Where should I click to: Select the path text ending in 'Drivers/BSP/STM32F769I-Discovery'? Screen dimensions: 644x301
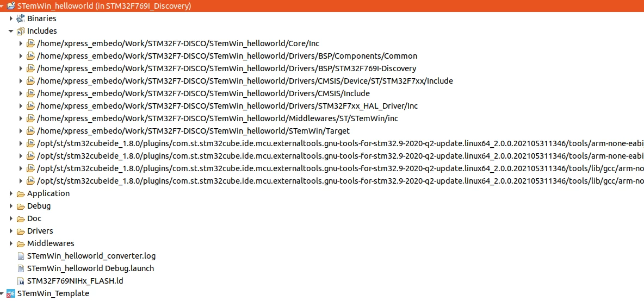[227, 68]
